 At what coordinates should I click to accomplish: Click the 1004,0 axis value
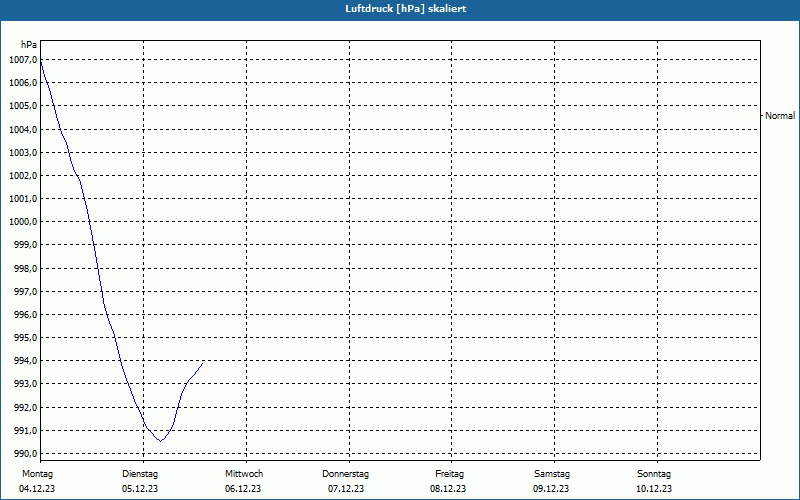(23, 130)
